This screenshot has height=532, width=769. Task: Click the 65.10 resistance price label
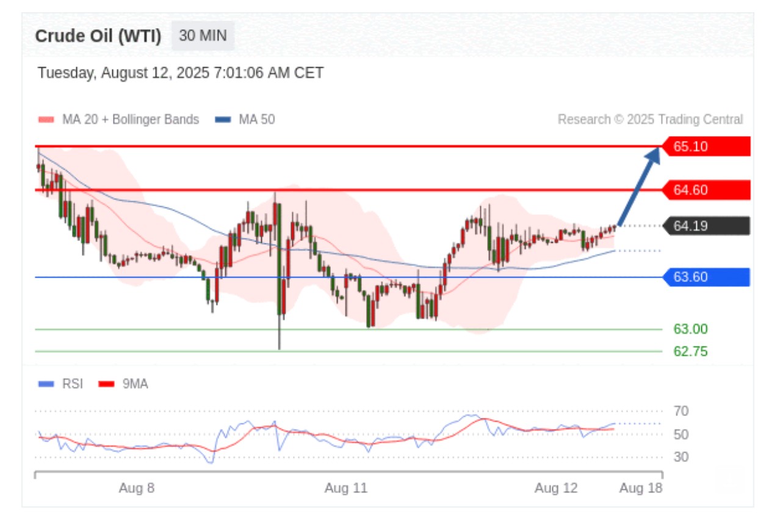706,146
